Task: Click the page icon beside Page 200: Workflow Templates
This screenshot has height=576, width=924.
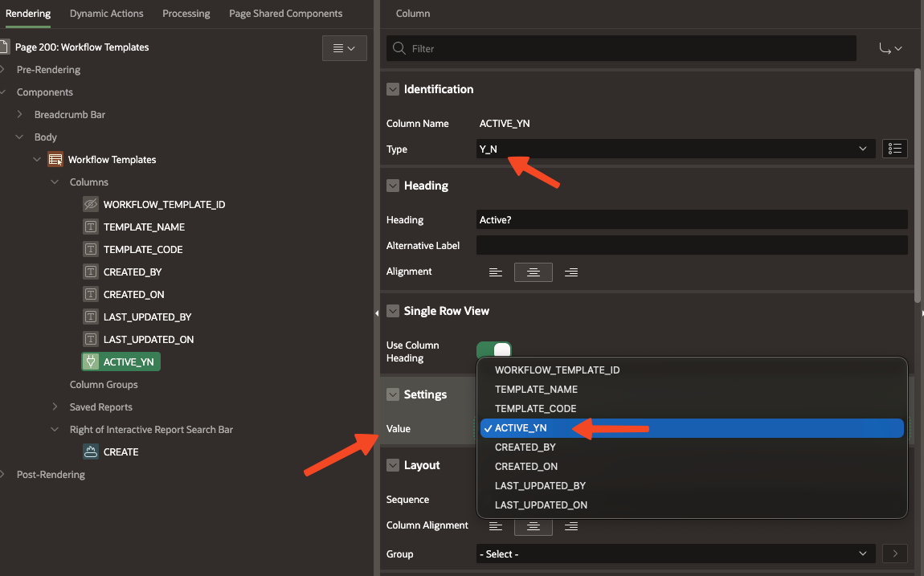Action: pyautogui.click(x=5, y=47)
